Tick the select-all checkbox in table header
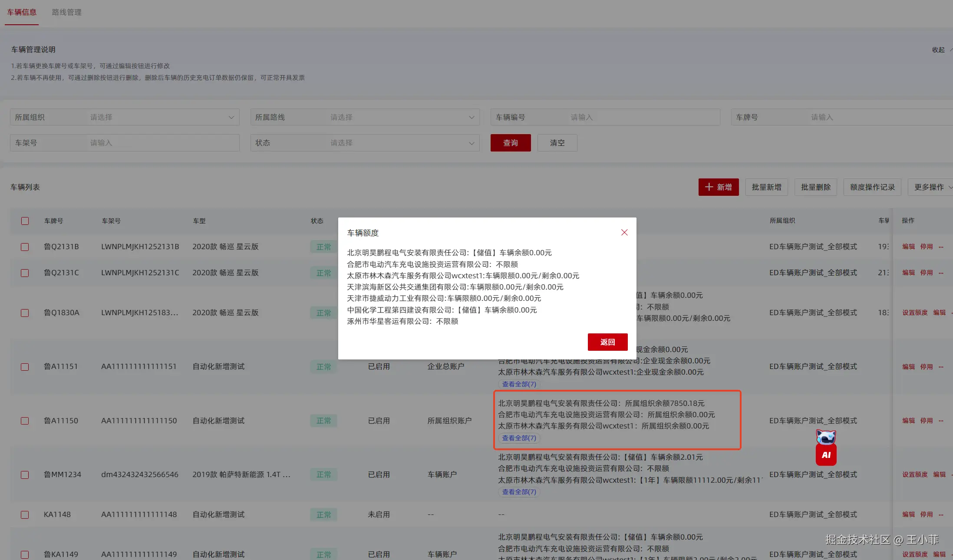This screenshot has width=953, height=560. click(x=25, y=221)
